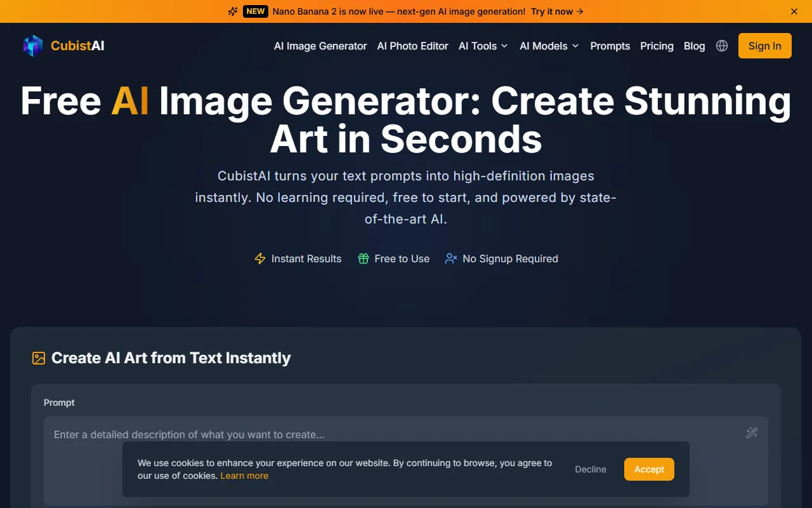812x508 pixels.
Task: Decline the cookie consent
Action: [591, 469]
